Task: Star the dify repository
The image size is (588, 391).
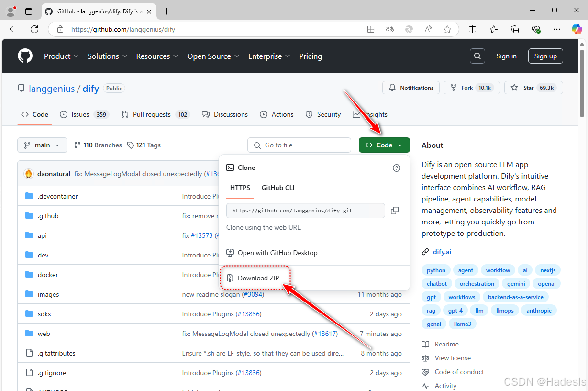Action: click(x=533, y=88)
